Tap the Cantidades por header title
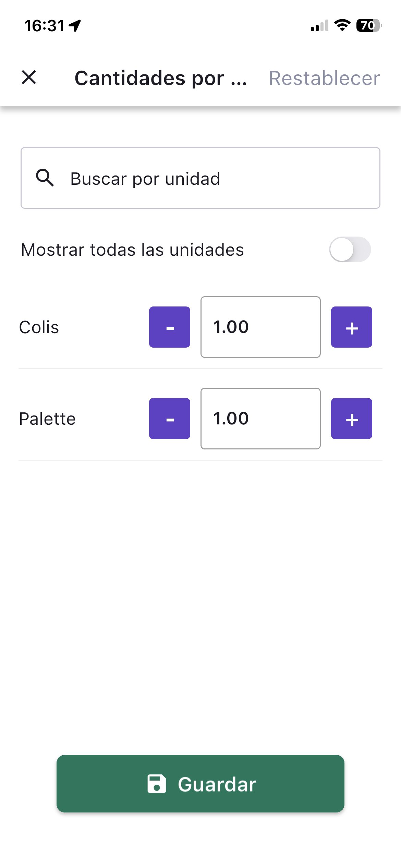Screen dimensions: 401x868 [160, 78]
